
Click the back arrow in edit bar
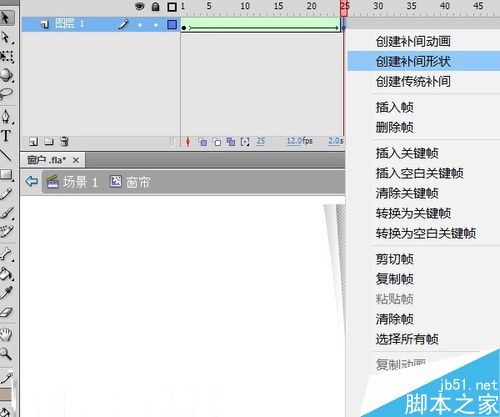[32, 182]
